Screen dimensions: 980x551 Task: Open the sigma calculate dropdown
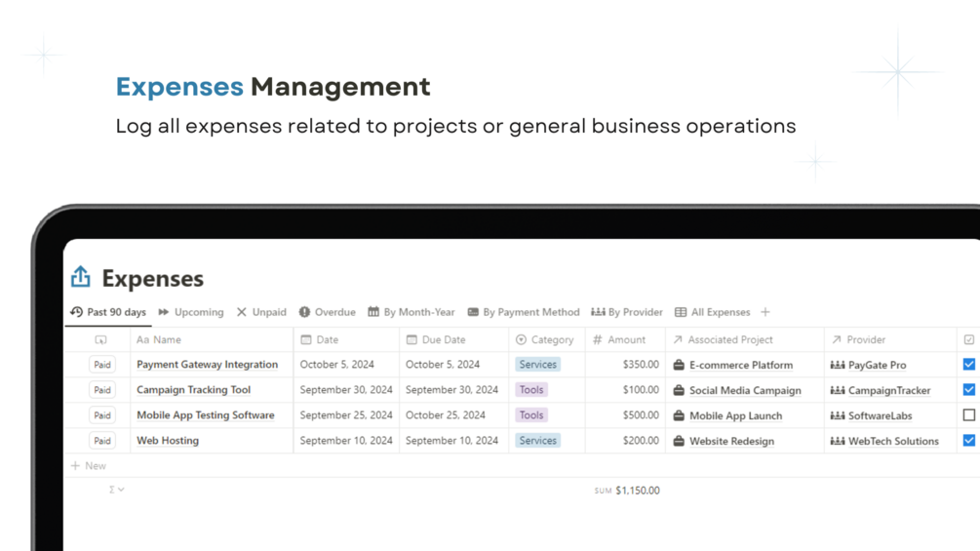point(116,490)
